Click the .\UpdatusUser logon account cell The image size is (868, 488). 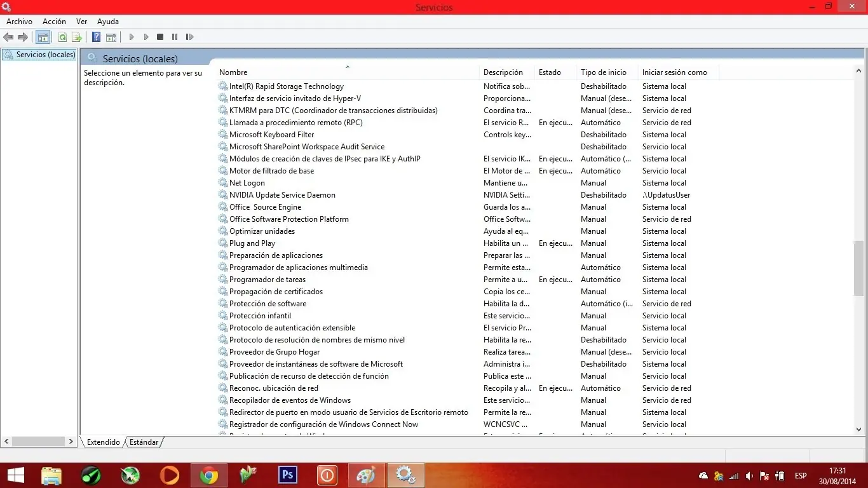[x=666, y=195]
